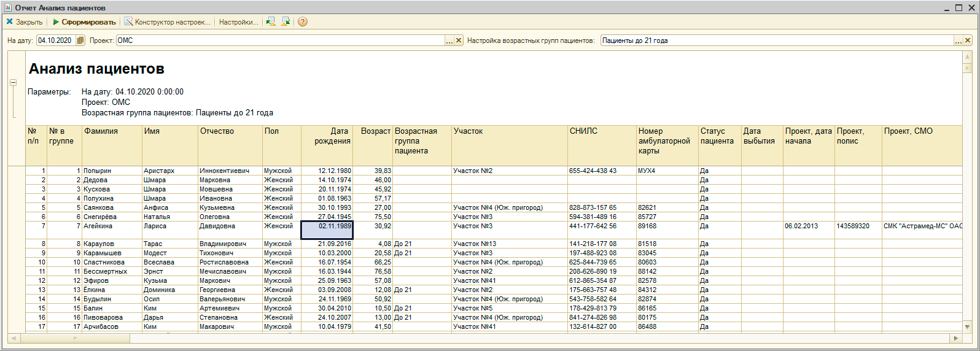Click the Сформировать (Generate) report button
This screenshot has width=980, height=351.
(x=84, y=22)
